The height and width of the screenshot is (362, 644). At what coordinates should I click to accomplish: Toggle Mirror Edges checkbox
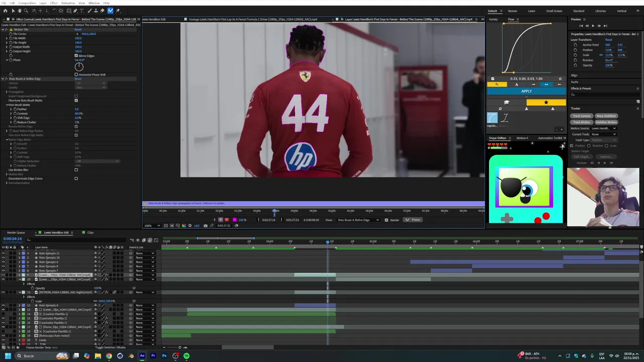click(x=76, y=56)
